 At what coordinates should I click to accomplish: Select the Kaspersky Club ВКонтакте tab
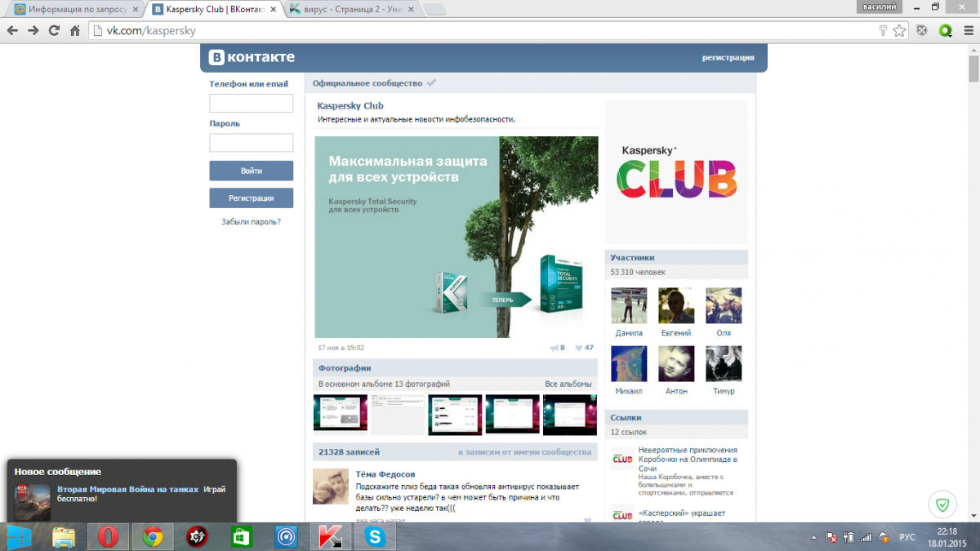[214, 9]
